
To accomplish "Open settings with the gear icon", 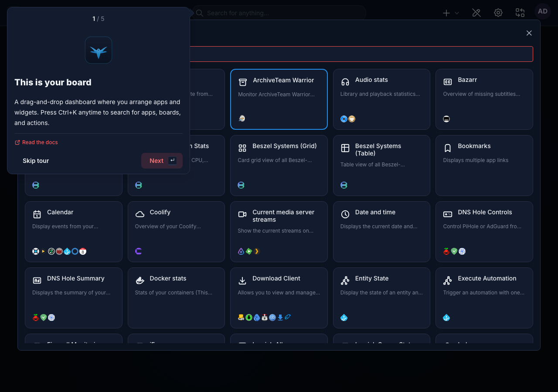I will [x=498, y=13].
